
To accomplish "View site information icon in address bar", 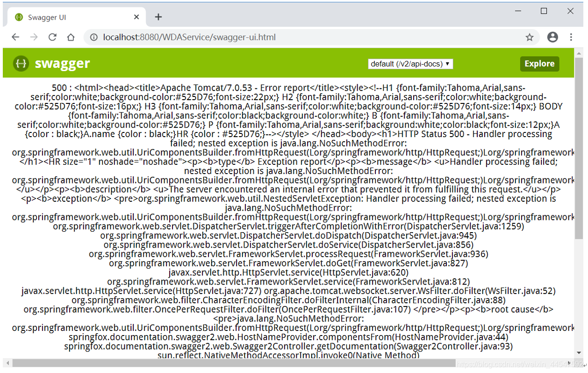I will pos(93,37).
